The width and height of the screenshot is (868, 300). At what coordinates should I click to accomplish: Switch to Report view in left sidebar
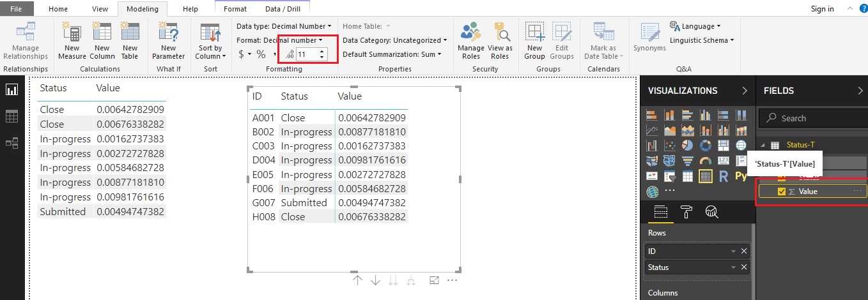pos(12,90)
